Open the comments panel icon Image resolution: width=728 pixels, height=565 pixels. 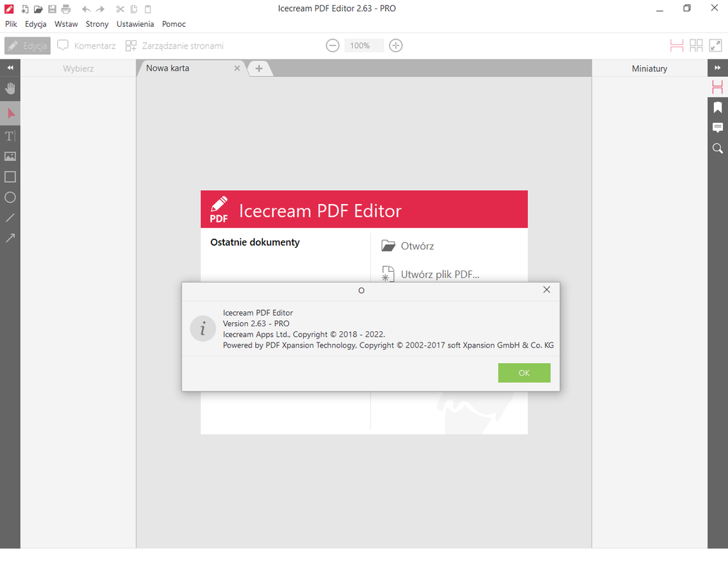point(717,128)
